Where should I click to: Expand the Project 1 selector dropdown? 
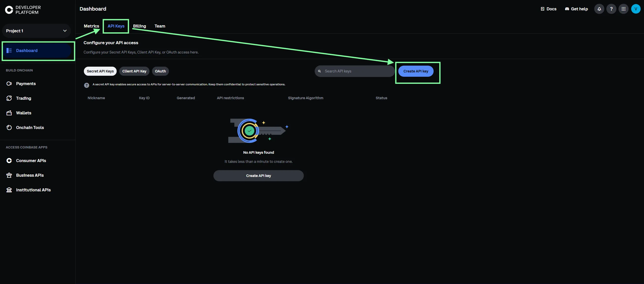pyautogui.click(x=36, y=31)
